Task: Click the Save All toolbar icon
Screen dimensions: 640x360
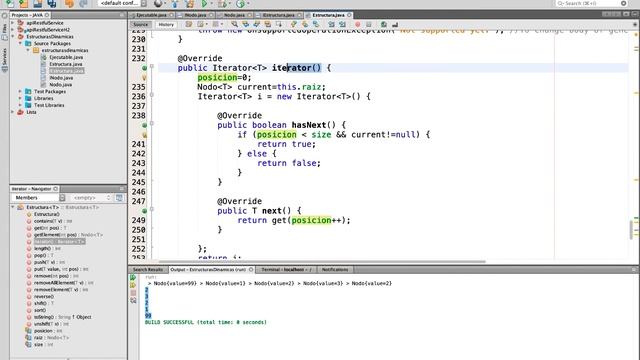Action: (52, 4)
